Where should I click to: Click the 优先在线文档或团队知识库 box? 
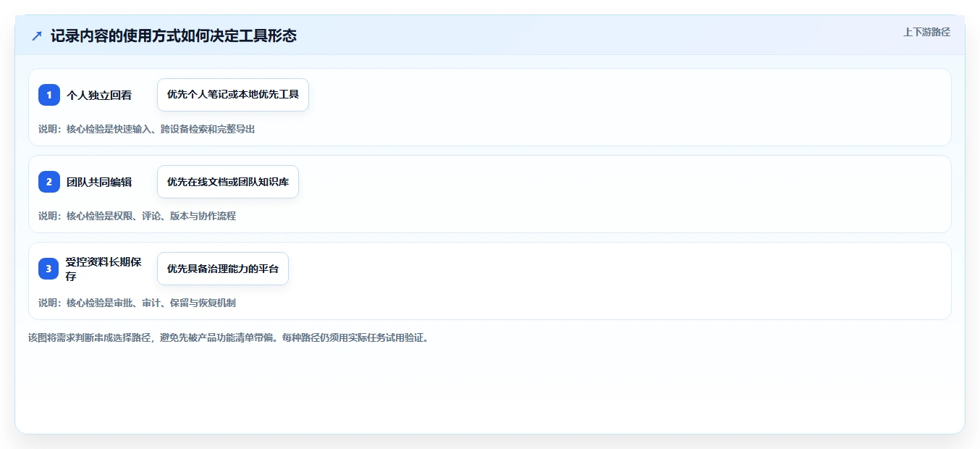(x=228, y=182)
